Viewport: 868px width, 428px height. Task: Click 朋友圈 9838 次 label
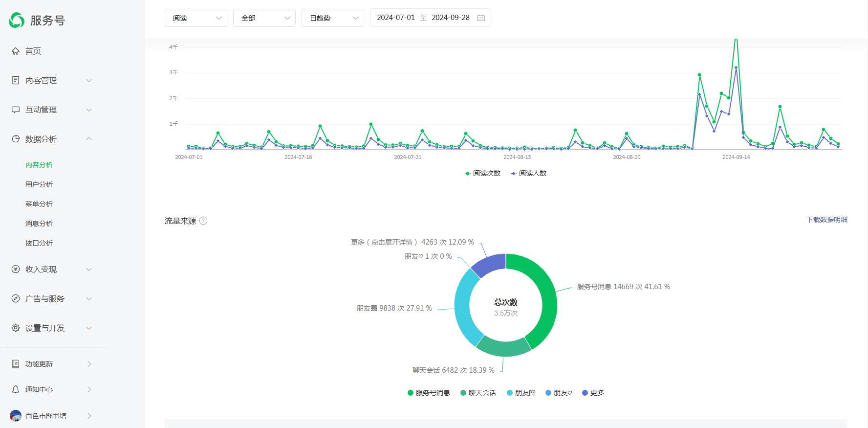click(x=394, y=308)
